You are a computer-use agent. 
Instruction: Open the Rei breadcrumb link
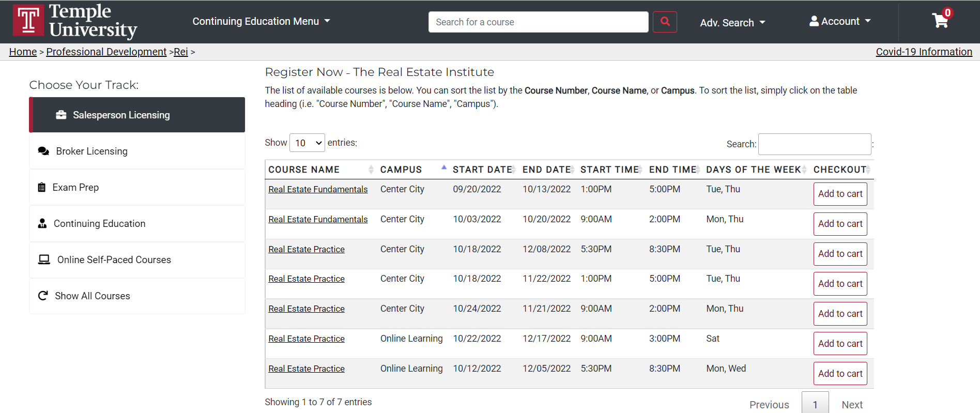(181, 52)
